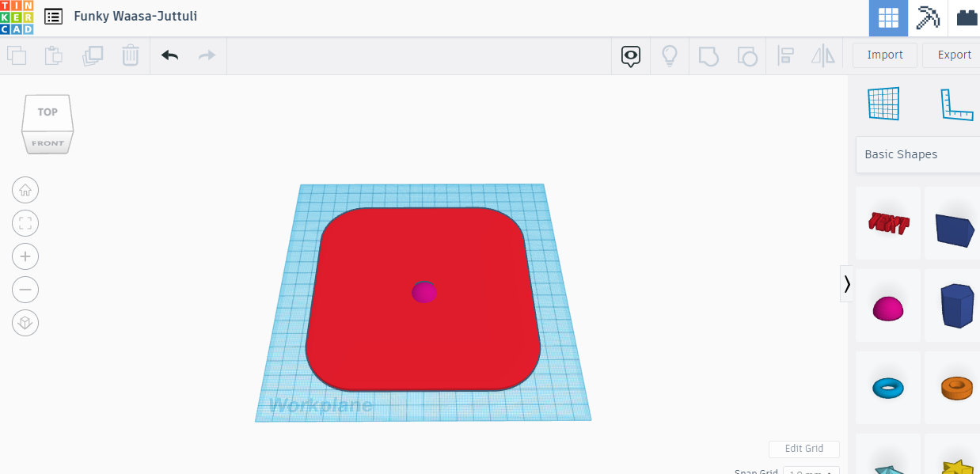Image resolution: width=980 pixels, height=474 pixels.
Task: Click the Group shapes icon
Action: (708, 55)
